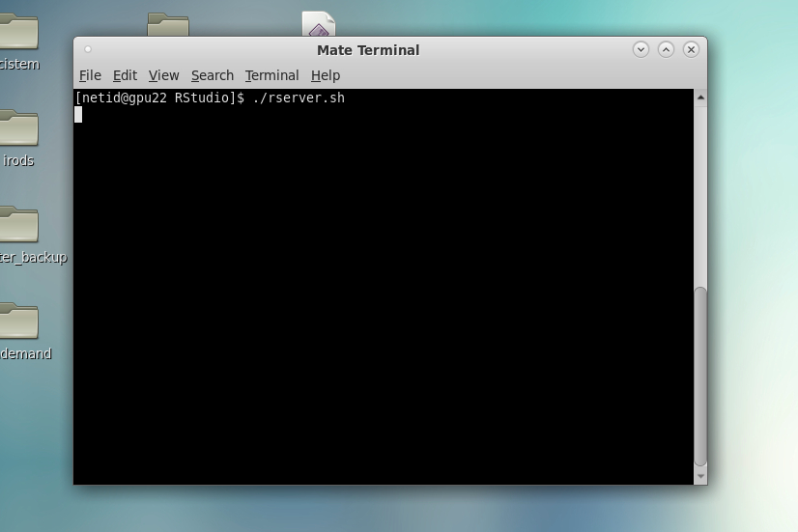
Task: Click the Mate Terminal title text
Action: (368, 50)
